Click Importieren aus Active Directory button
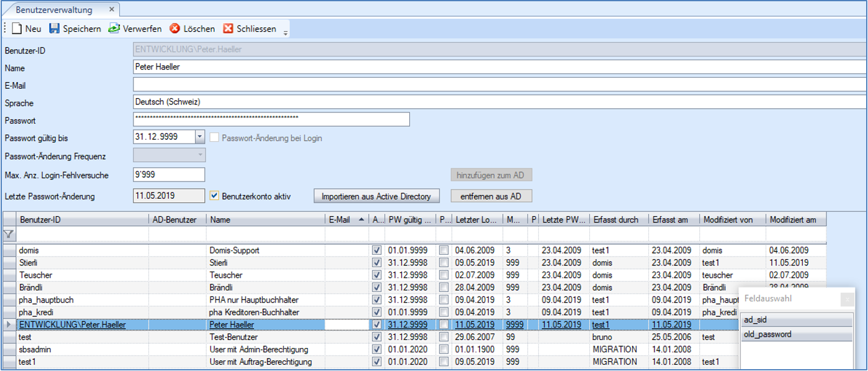The height and width of the screenshot is (371, 868). click(376, 196)
